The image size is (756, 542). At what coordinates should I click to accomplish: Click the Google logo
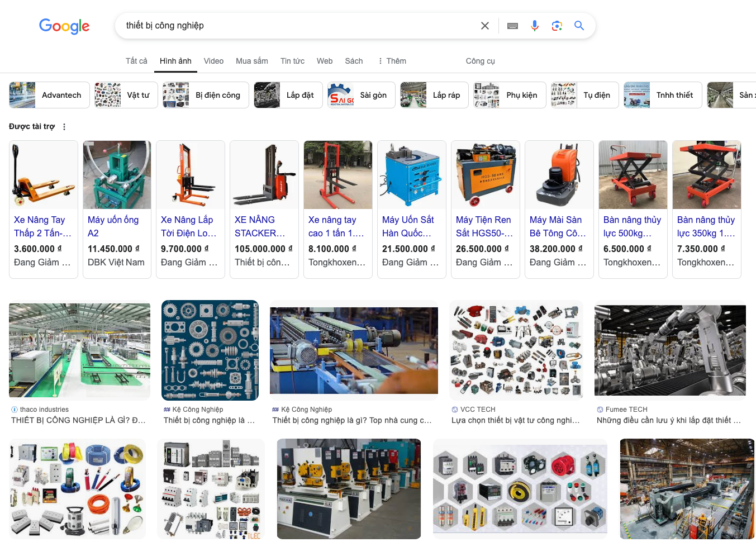pos(64,26)
